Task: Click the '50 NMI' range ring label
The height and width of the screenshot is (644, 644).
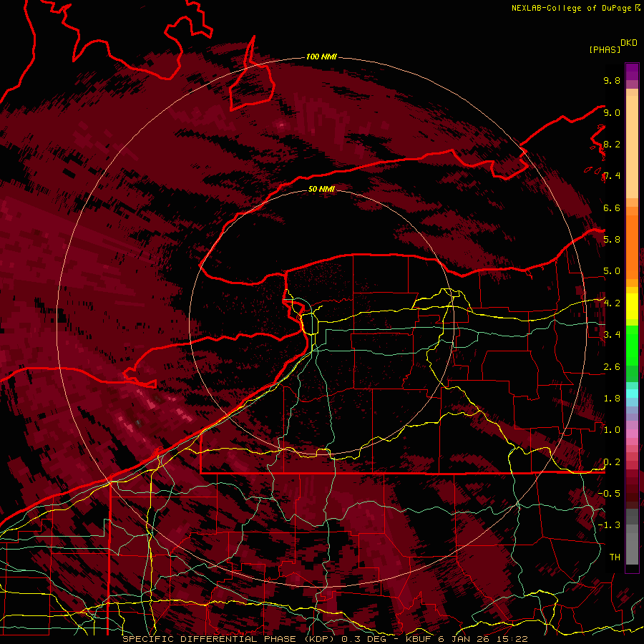Action: (321, 189)
